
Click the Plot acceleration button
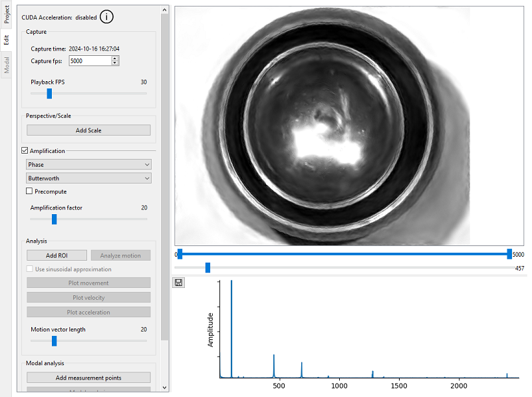click(x=88, y=312)
